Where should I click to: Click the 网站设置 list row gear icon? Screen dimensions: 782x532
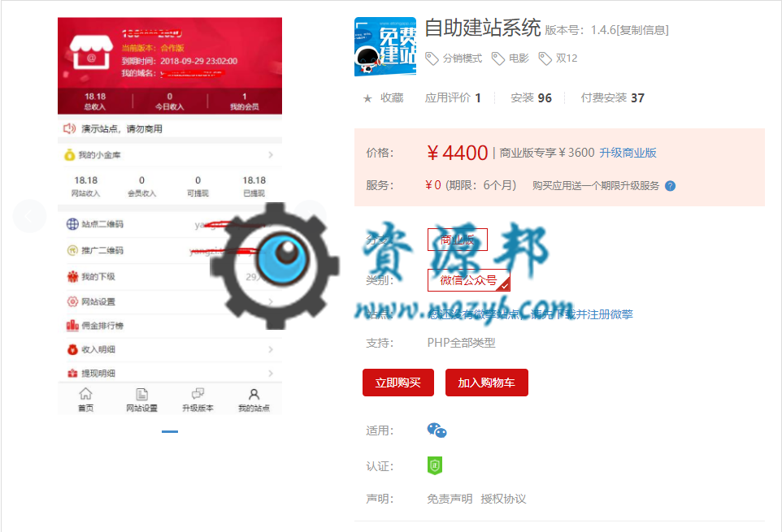tap(73, 301)
